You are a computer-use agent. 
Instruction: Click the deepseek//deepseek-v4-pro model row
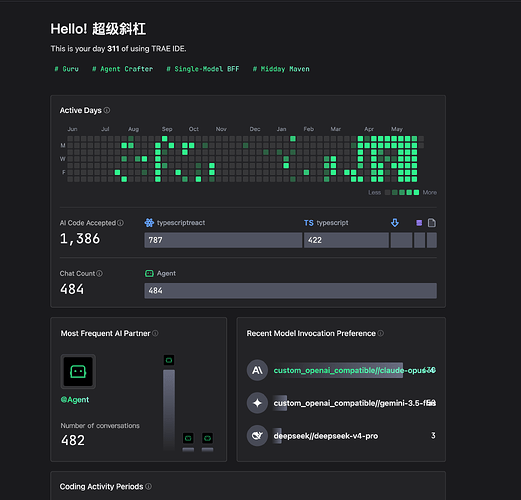[341, 436]
